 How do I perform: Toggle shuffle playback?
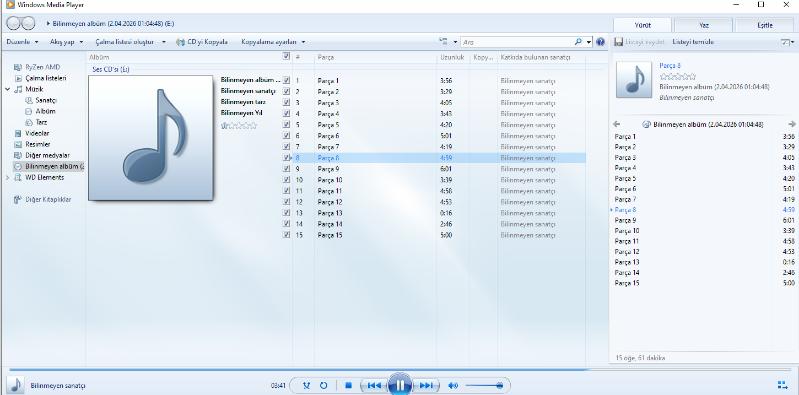pyautogui.click(x=306, y=385)
